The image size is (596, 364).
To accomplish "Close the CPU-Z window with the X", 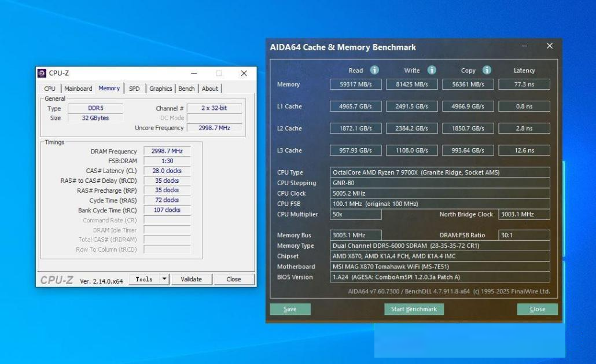I will point(244,73).
